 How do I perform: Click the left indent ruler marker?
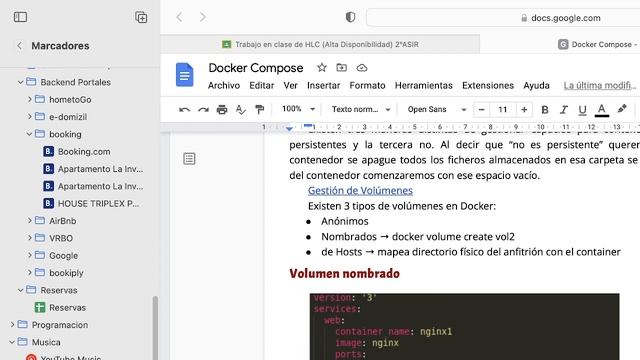(x=289, y=128)
